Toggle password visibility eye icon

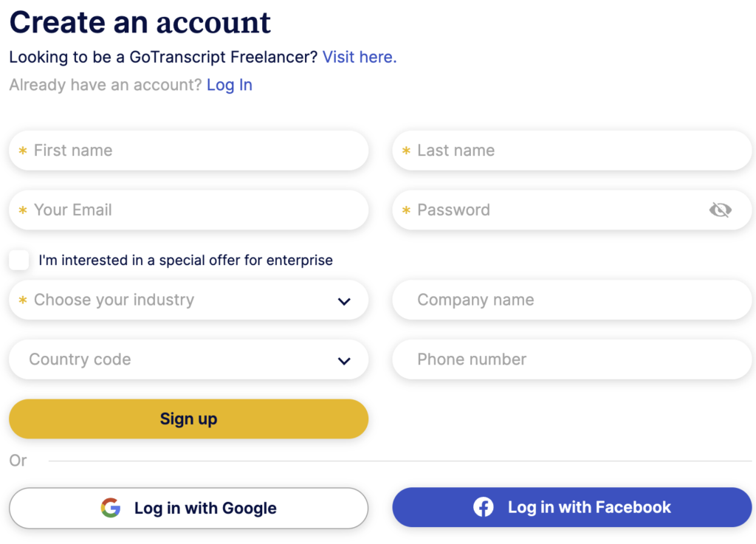[720, 210]
